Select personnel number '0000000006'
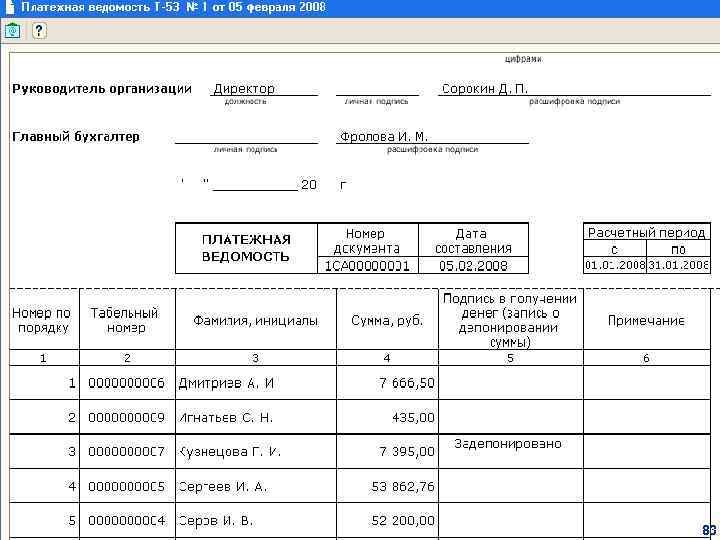The width and height of the screenshot is (720, 540). click(127, 382)
